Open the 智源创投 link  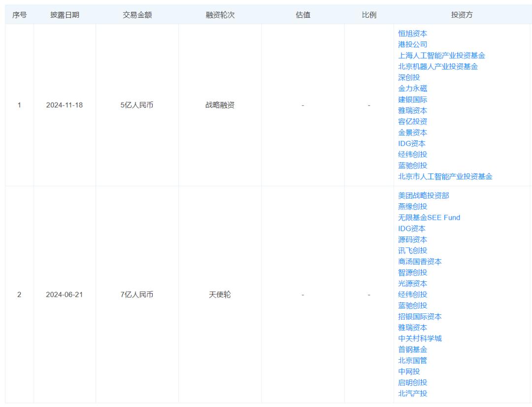pos(412,272)
